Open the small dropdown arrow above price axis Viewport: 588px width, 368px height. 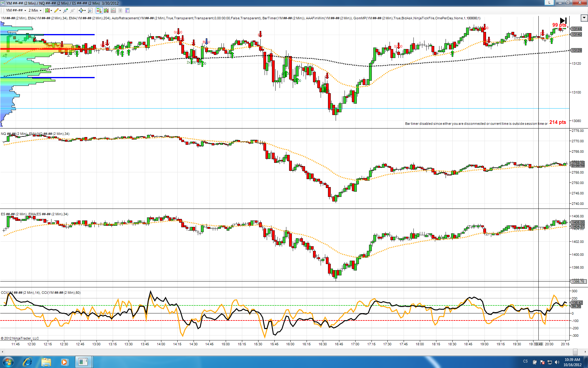pyautogui.click(x=584, y=18)
